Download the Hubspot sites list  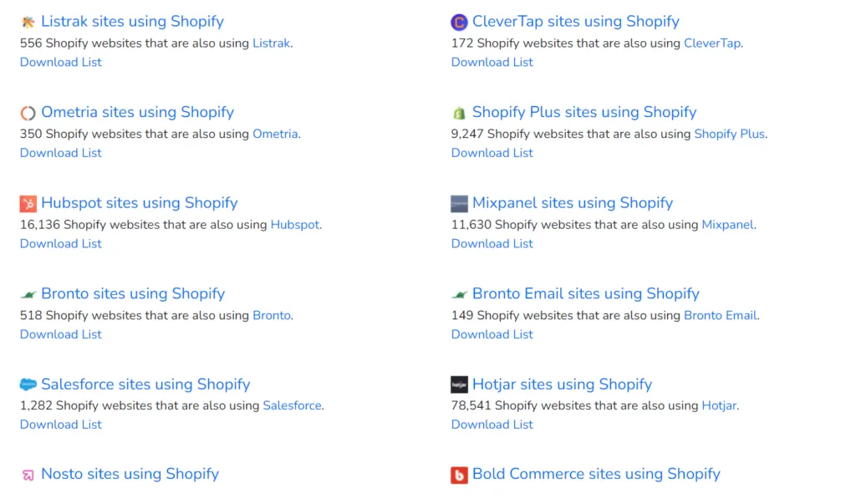pos(61,243)
